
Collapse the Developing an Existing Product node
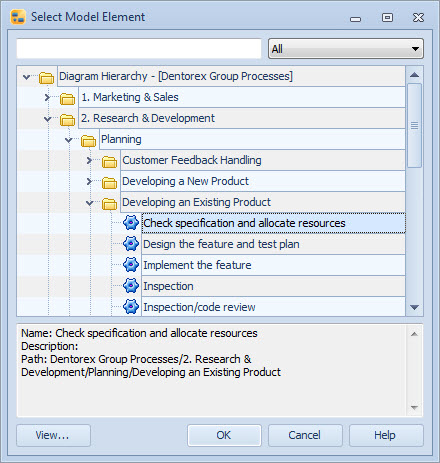(x=89, y=203)
